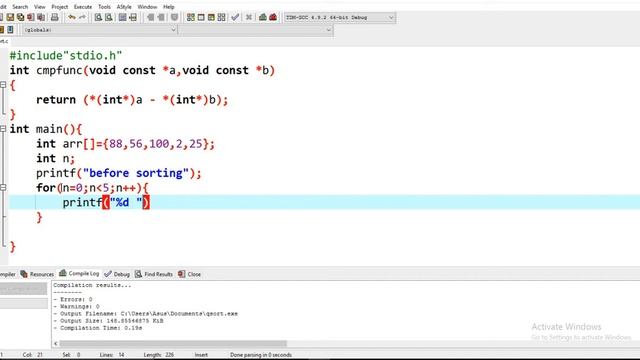
Task: Click the Stop execution X icon
Action: [x=249, y=17]
